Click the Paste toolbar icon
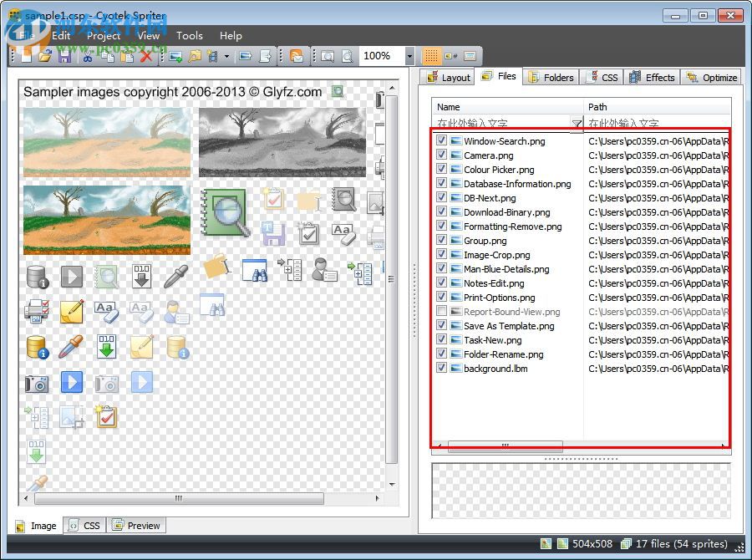The height and width of the screenshot is (560, 752). click(x=128, y=56)
